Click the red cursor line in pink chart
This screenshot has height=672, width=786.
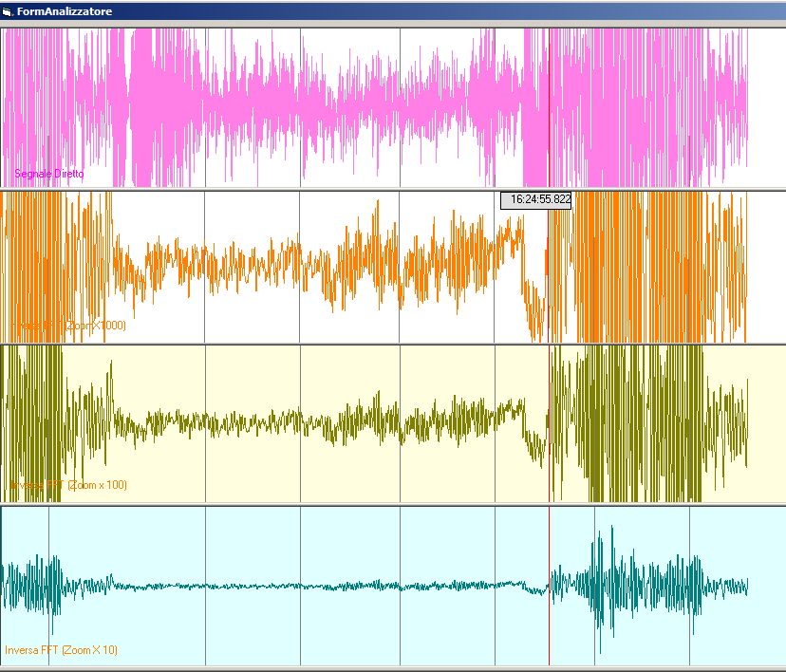pos(549,107)
